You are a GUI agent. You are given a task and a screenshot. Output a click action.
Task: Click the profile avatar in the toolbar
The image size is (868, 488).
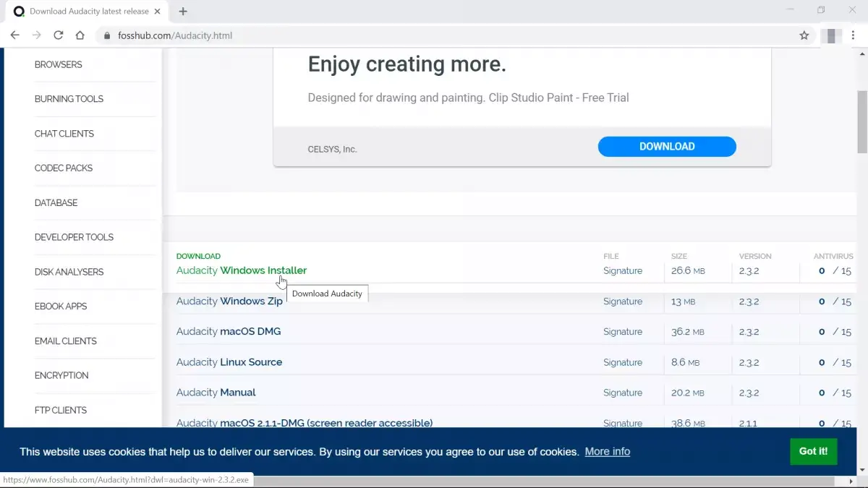point(831,35)
